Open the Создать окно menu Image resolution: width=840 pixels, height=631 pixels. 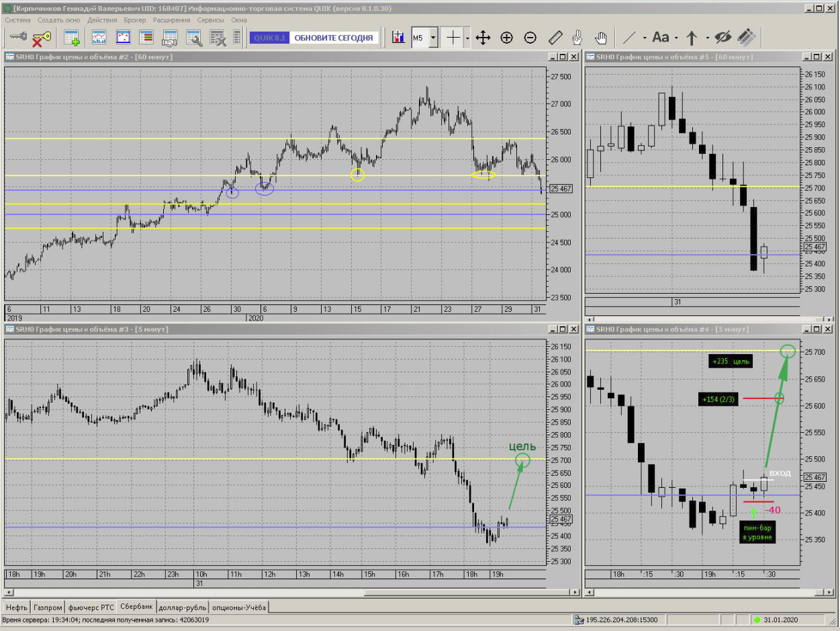click(x=59, y=20)
